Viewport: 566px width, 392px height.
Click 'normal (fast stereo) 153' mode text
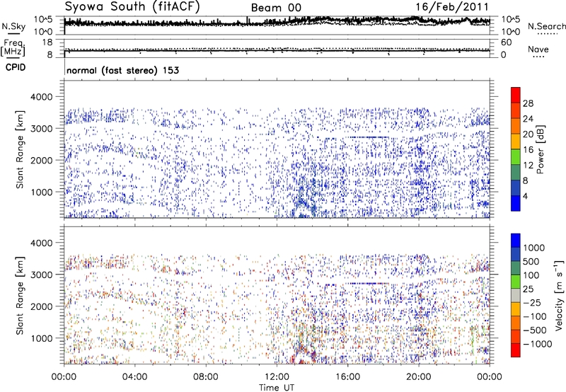click(122, 70)
